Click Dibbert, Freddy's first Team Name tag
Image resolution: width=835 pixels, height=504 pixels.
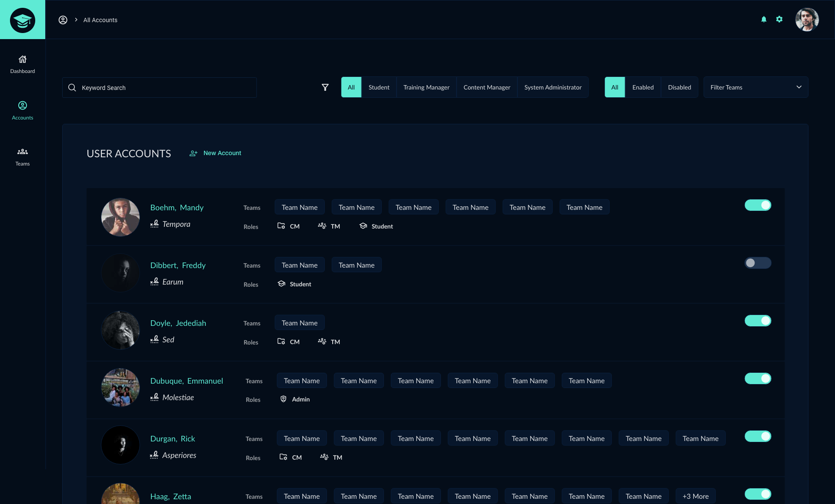point(300,265)
